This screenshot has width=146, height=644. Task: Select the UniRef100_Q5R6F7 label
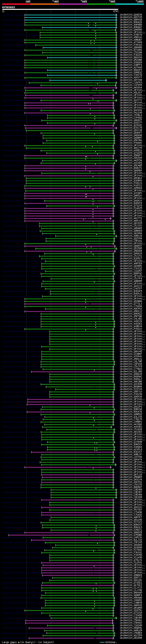click(131, 156)
